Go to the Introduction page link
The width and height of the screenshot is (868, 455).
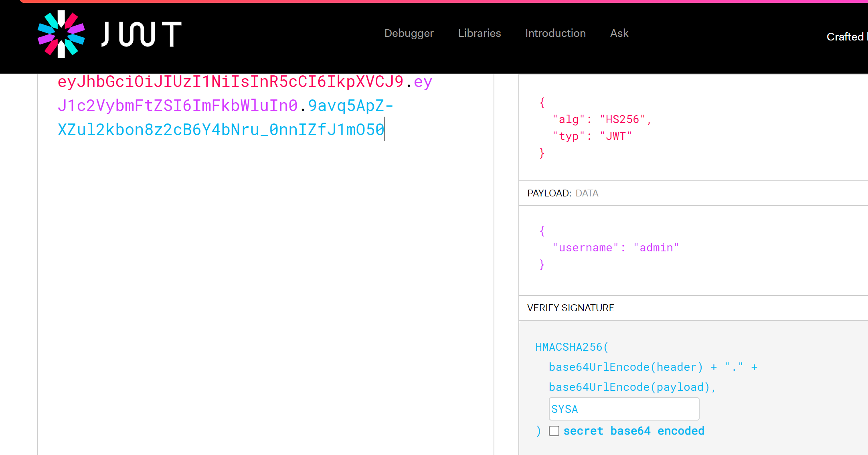[x=555, y=33]
